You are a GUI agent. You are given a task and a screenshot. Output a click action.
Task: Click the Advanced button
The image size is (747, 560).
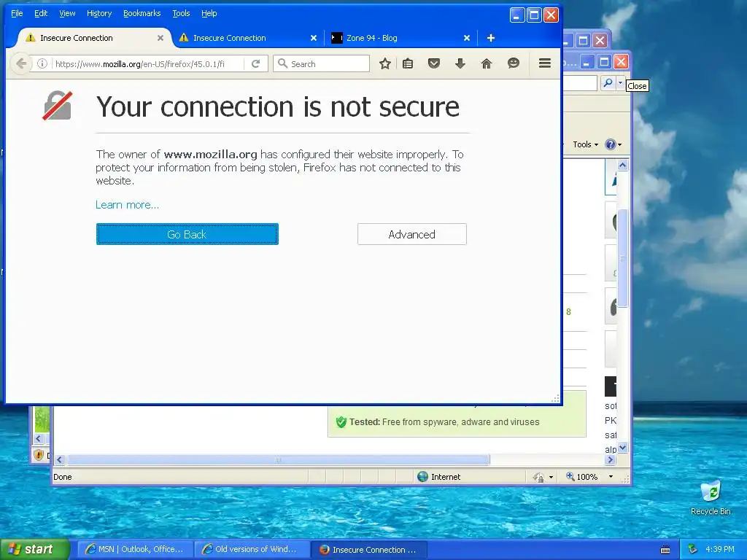click(x=411, y=234)
